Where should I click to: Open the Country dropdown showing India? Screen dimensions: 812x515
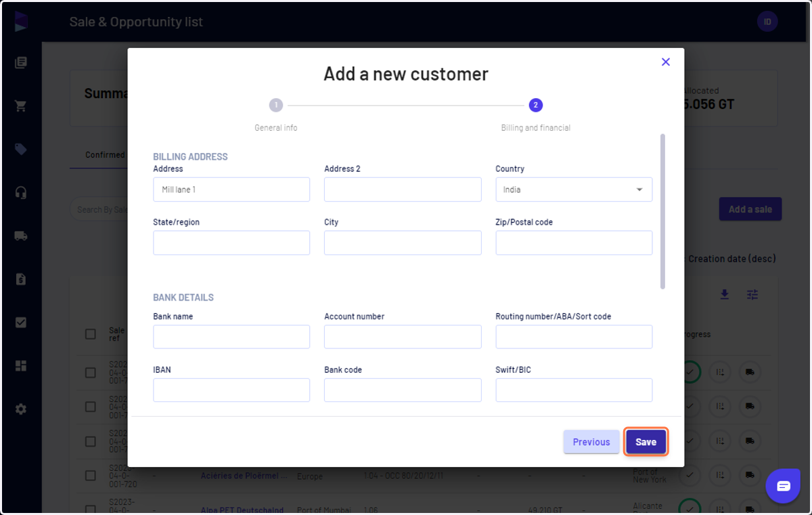(574, 189)
